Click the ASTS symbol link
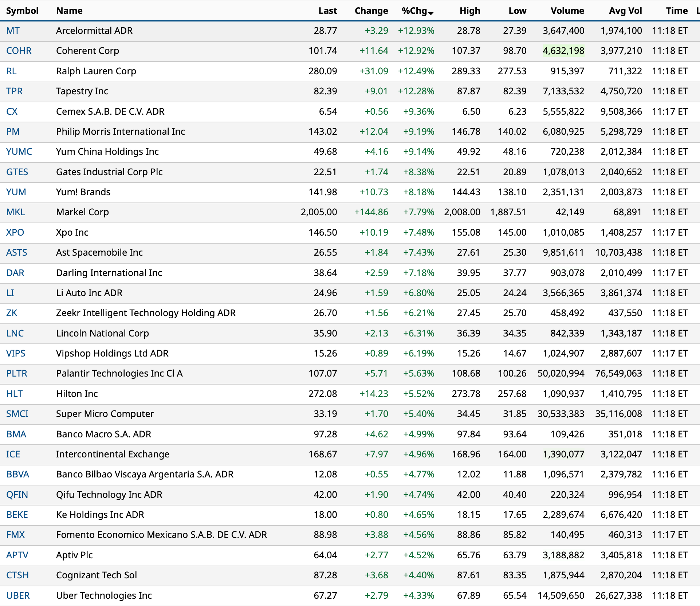 [x=16, y=252]
